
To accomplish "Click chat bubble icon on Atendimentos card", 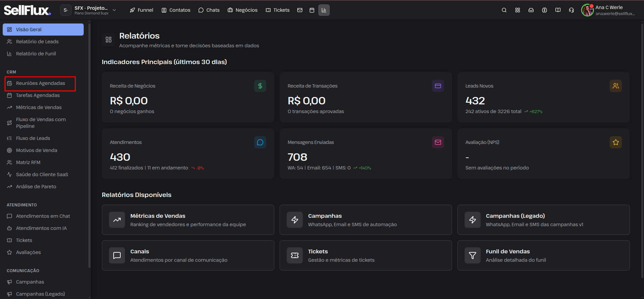I will pyautogui.click(x=260, y=142).
